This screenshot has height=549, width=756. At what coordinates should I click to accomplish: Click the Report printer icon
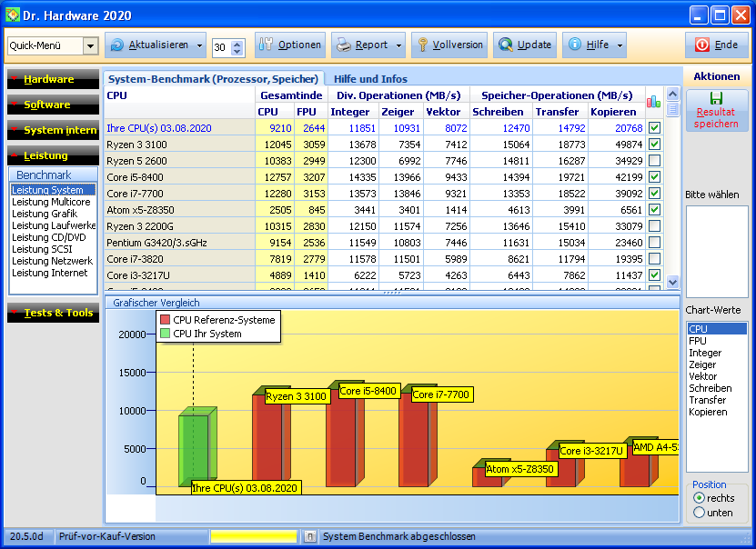344,45
